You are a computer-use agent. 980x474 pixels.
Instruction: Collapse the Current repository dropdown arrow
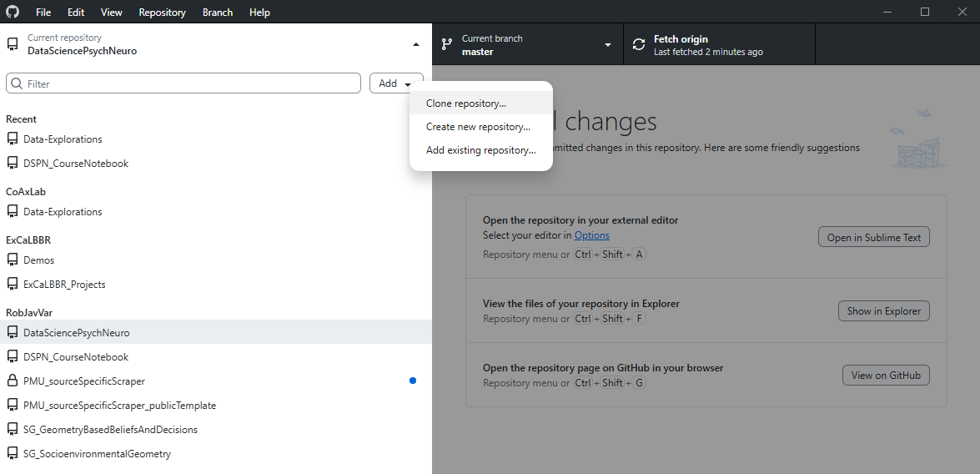tap(416, 44)
